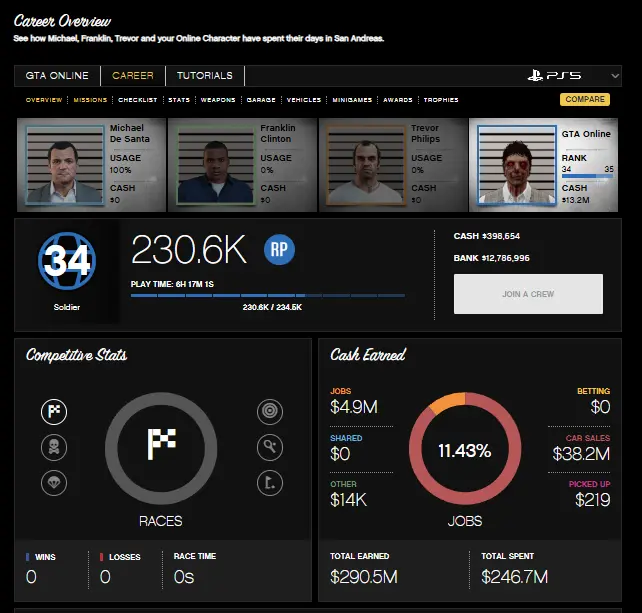The image size is (642, 613).
Task: Select the Trevor Philips mugshot
Action: coord(366,165)
